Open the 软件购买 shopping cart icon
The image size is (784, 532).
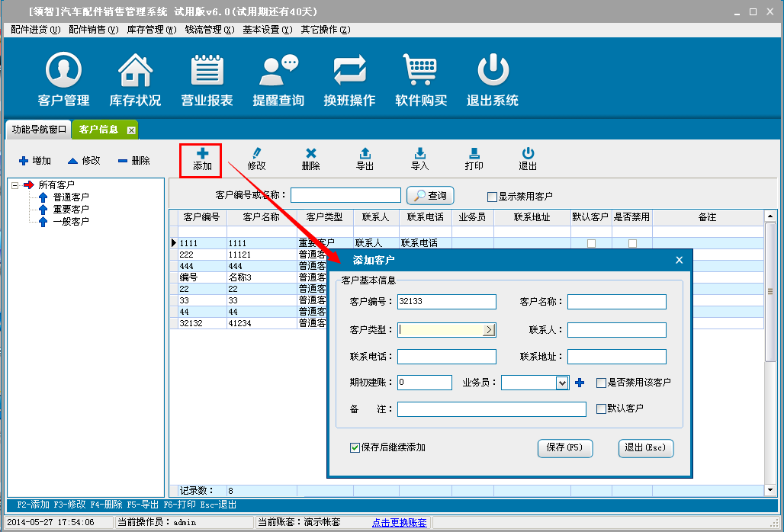point(421,71)
